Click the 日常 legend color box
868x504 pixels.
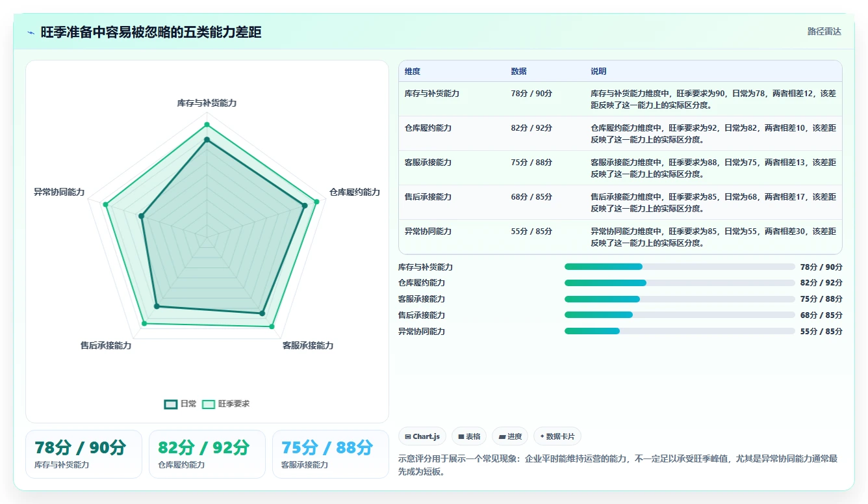pos(170,404)
